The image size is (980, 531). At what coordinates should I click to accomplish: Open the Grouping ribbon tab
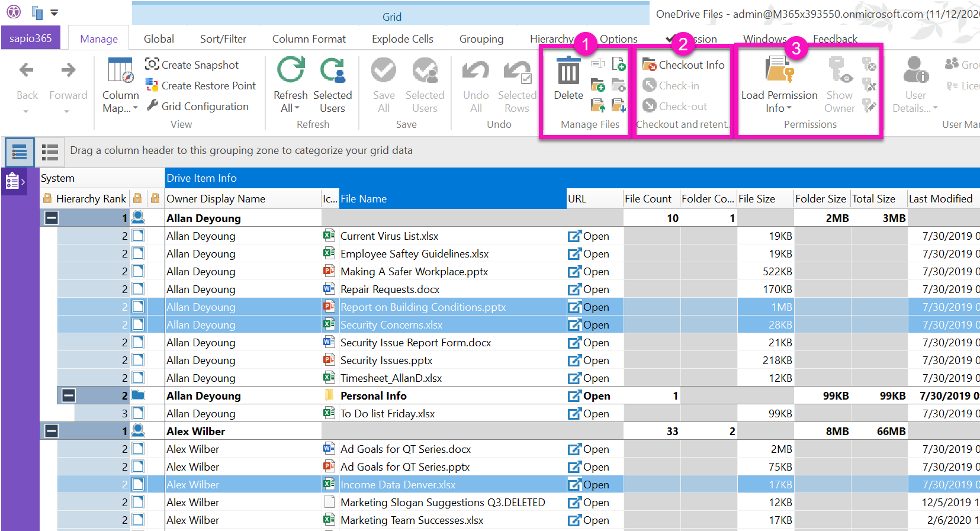481,38
